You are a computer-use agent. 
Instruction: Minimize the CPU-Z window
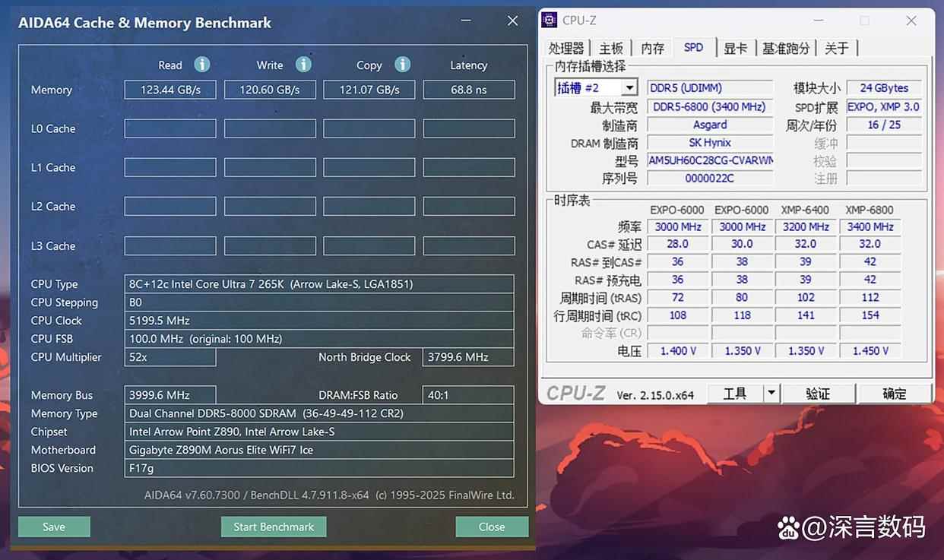pyautogui.click(x=817, y=21)
